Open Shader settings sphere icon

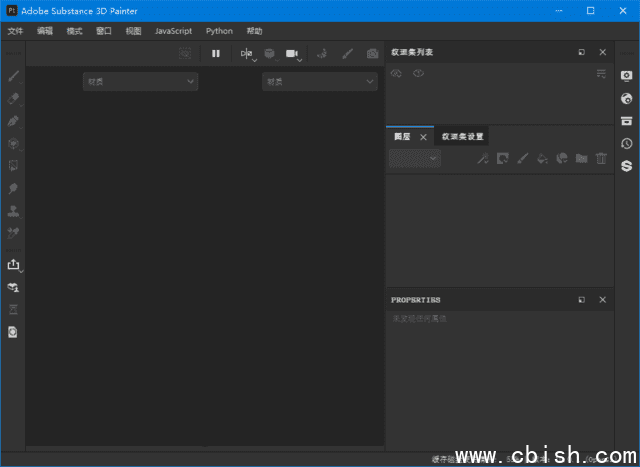627,98
